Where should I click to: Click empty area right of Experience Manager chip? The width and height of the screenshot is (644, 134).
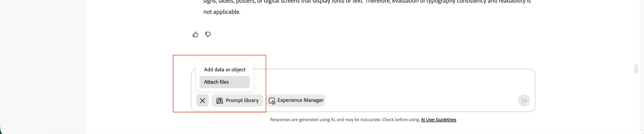[420, 101]
